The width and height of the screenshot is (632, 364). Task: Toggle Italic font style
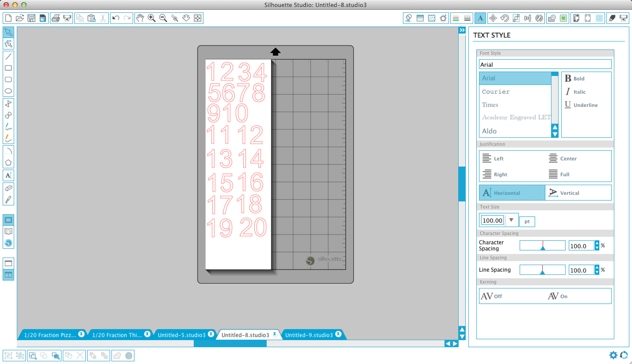575,92
